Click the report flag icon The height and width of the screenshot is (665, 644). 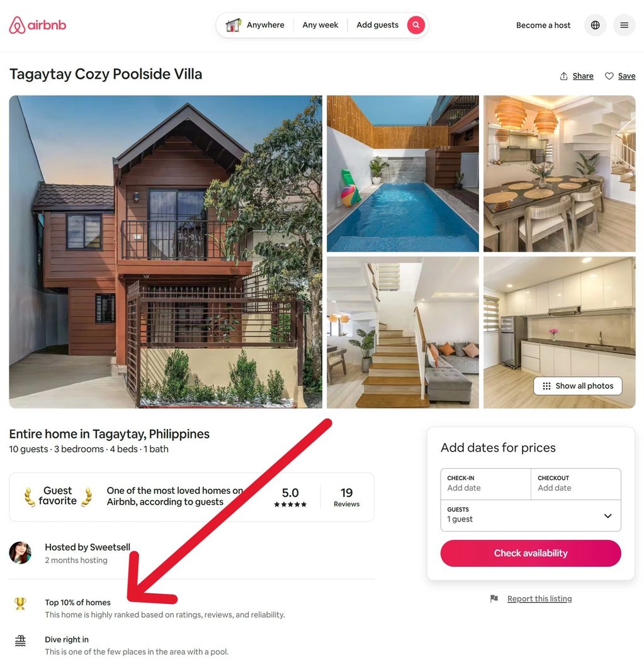click(x=494, y=598)
